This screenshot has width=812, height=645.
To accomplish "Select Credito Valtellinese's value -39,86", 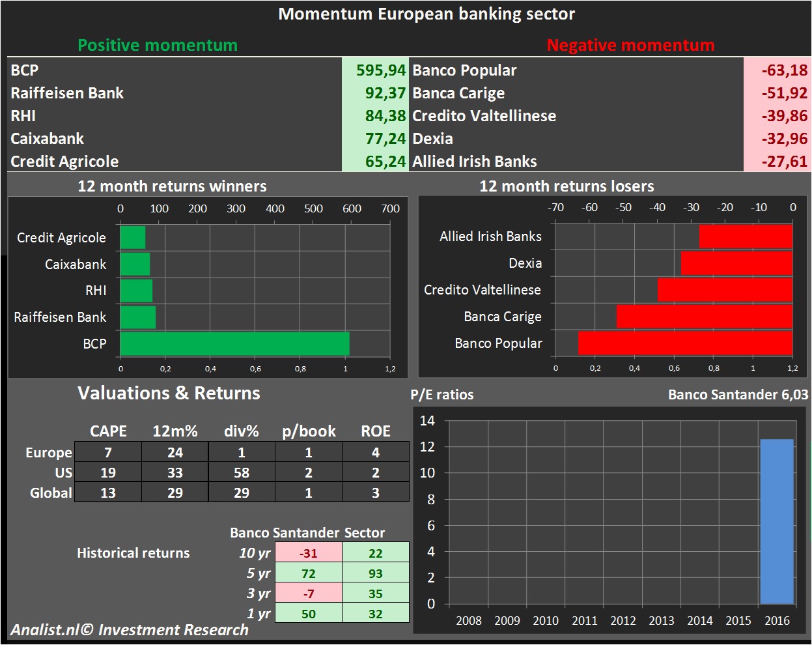I will (776, 115).
